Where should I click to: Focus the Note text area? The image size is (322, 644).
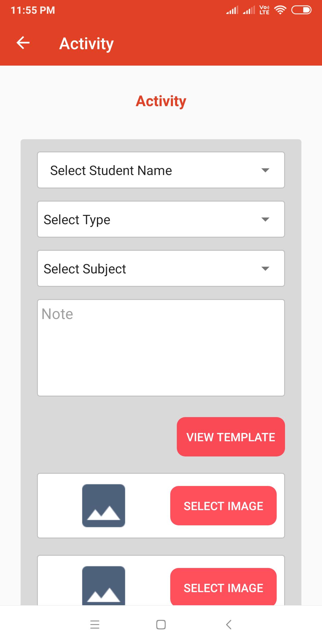(x=161, y=348)
